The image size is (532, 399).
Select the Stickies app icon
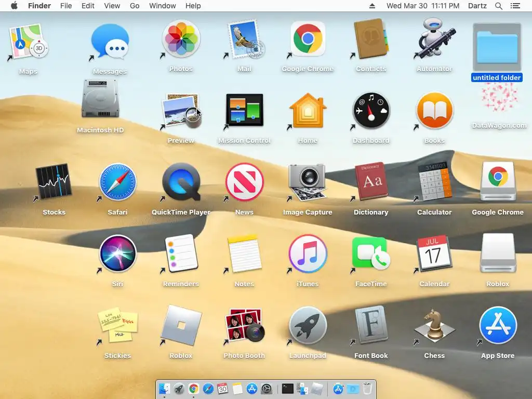tap(117, 325)
